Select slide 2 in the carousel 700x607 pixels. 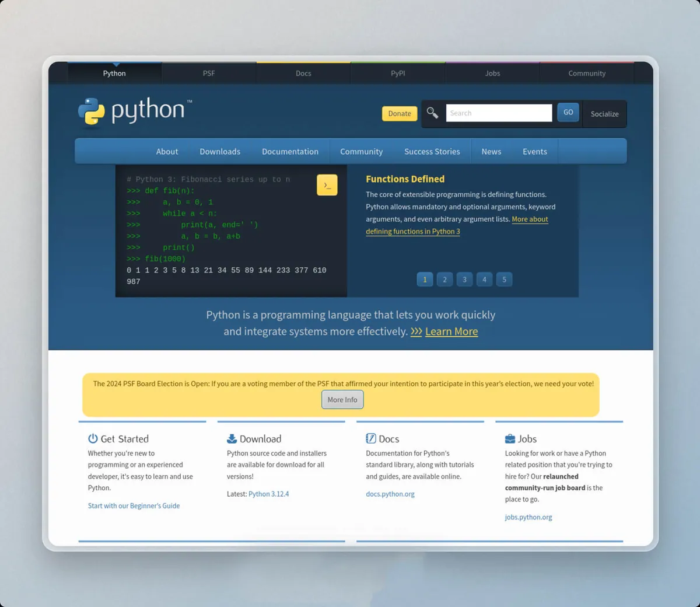[444, 280]
